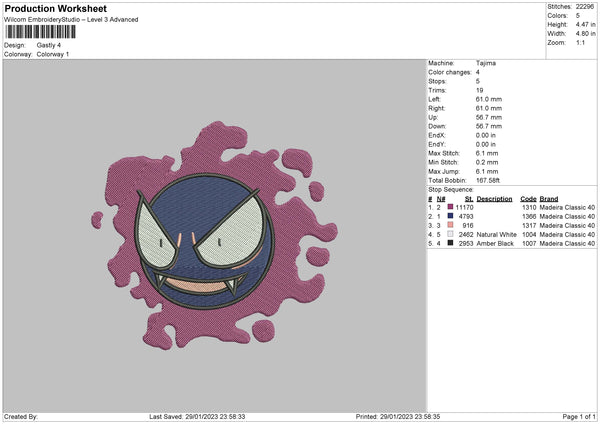This screenshot has height=424, width=600.
Task: Click stitch count "4793" in row 2
Action: click(x=466, y=216)
